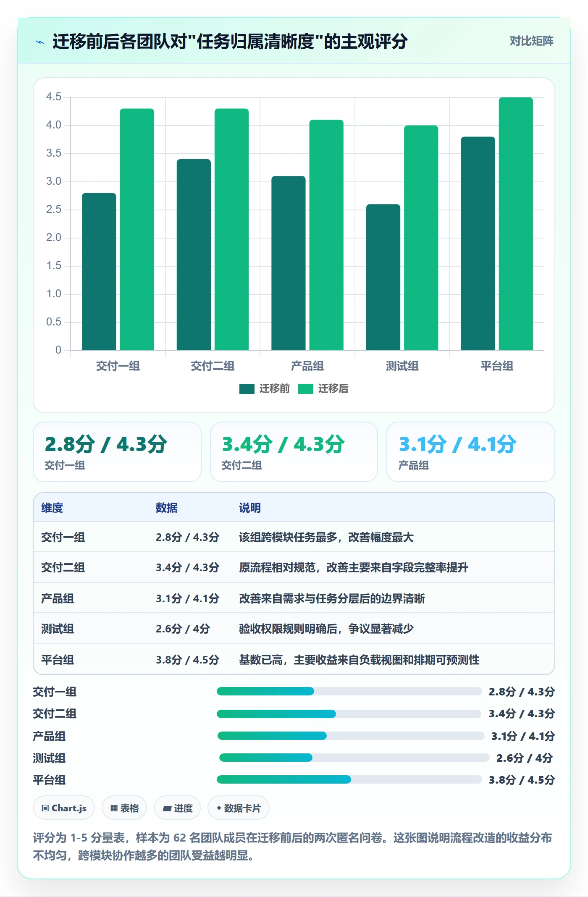Screen dimensions: 588x897
Task: Click the 迁移后 bar for 交付一组
Action: (137, 229)
